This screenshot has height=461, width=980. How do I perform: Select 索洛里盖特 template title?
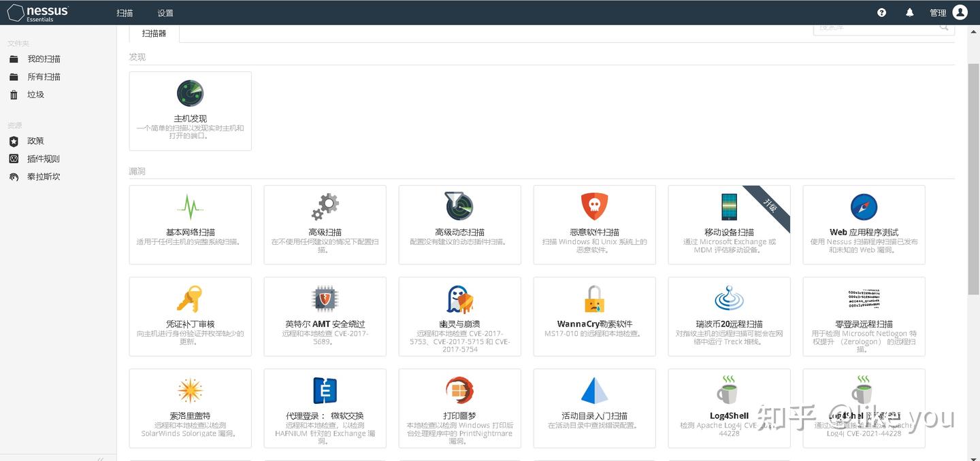[190, 415]
